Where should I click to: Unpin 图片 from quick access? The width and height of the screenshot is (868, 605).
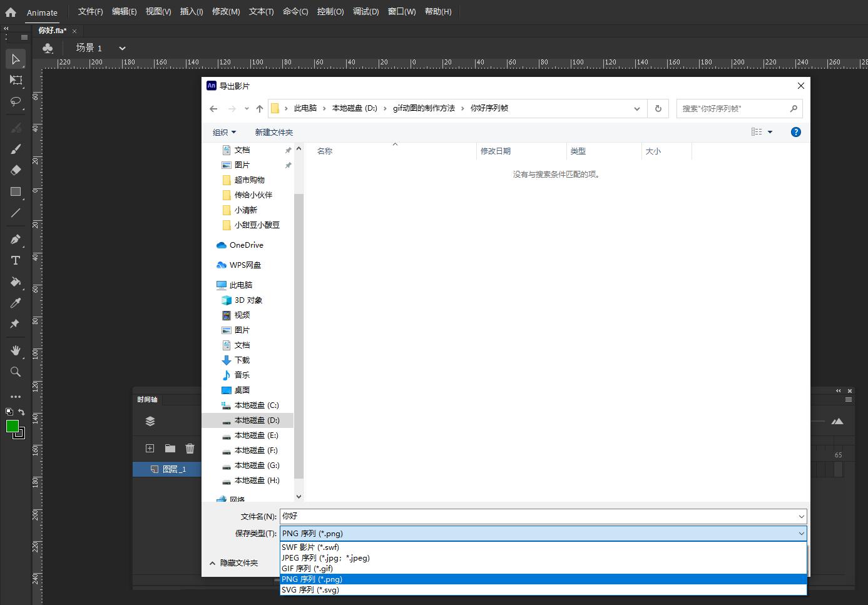coord(288,165)
